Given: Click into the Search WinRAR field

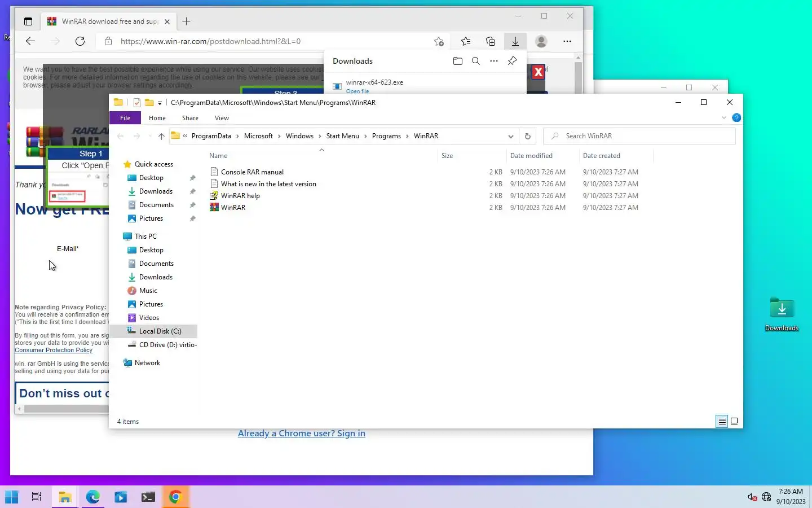Looking at the screenshot, I should click(x=639, y=136).
